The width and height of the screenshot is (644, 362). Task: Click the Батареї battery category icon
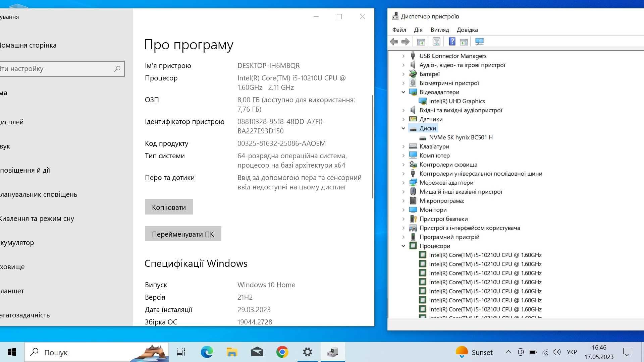tap(413, 74)
